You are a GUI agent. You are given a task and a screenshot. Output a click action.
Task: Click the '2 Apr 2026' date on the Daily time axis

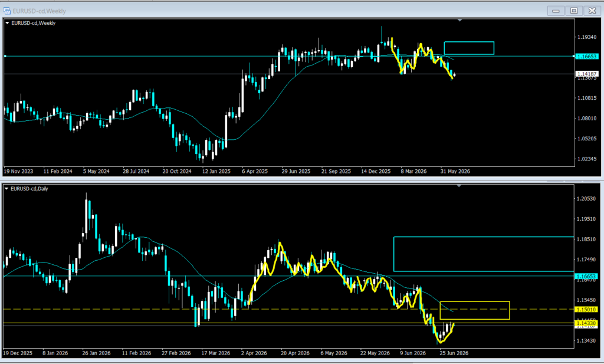tap(254, 353)
